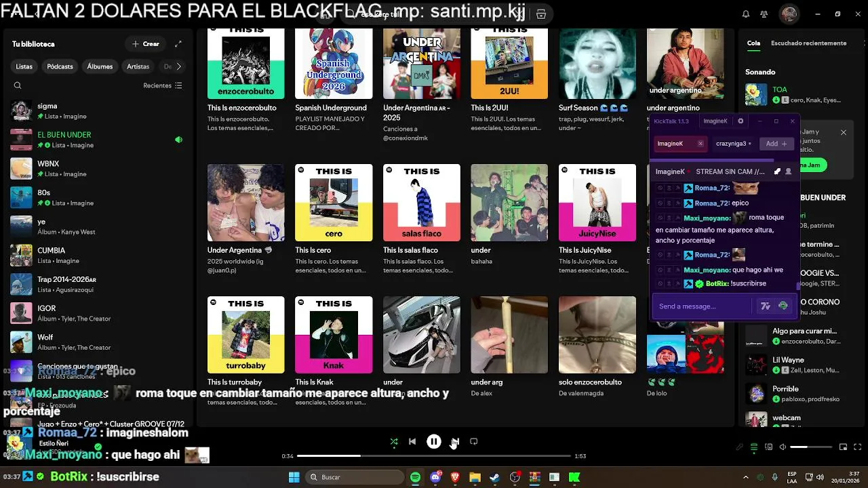Open This Is cero playlist card
868x488 pixels.
(334, 218)
